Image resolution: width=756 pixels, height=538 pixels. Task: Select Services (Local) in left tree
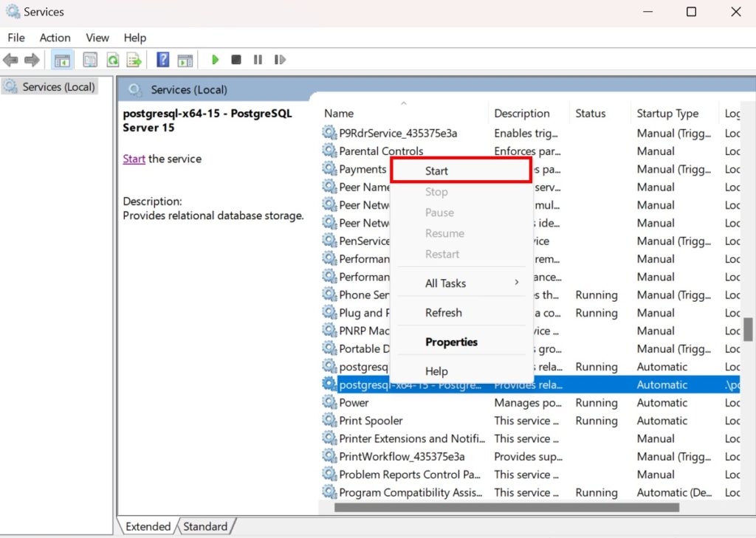click(x=58, y=87)
